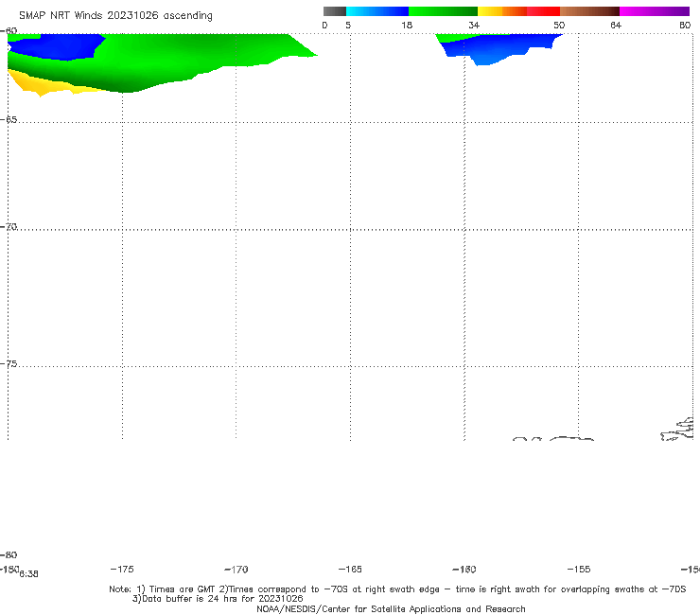The image size is (700, 615).
Task: Pick the green segment of the colorbar
Action: (443, 11)
